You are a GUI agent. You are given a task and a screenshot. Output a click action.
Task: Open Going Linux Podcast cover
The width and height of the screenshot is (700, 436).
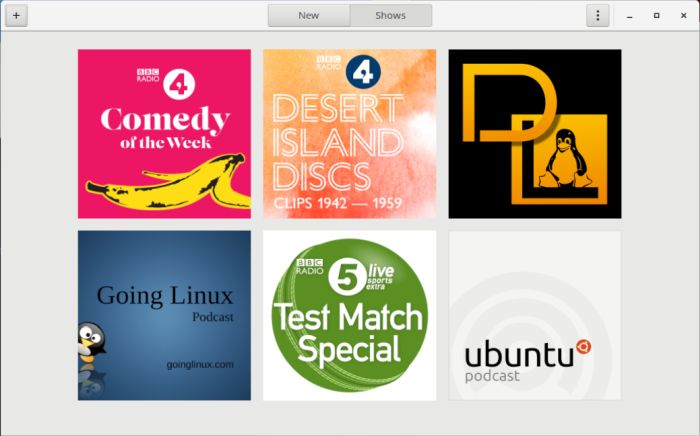coord(164,316)
